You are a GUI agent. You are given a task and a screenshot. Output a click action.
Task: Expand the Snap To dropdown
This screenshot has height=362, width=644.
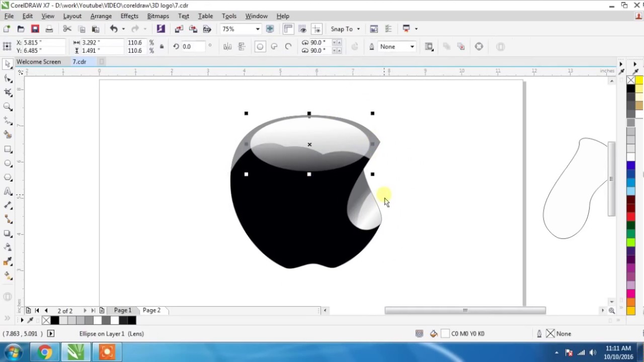(358, 29)
